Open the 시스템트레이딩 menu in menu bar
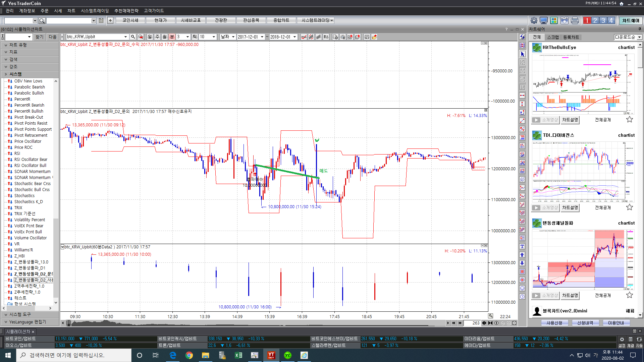Image resolution: width=644 pixels, height=362 pixels. [x=95, y=11]
